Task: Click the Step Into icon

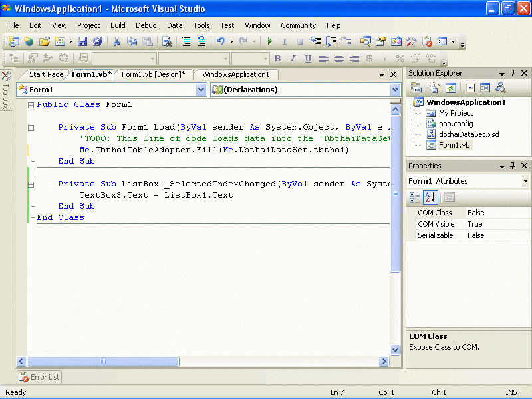Action: coord(315,41)
